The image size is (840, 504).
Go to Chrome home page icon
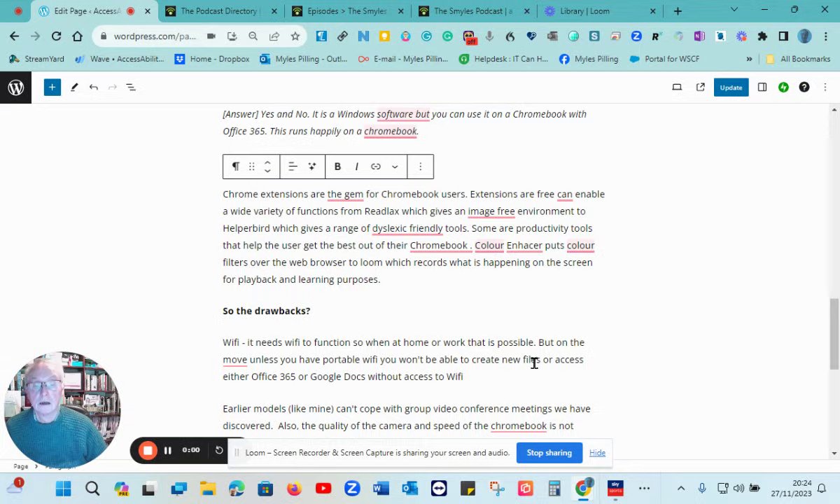tap(77, 36)
